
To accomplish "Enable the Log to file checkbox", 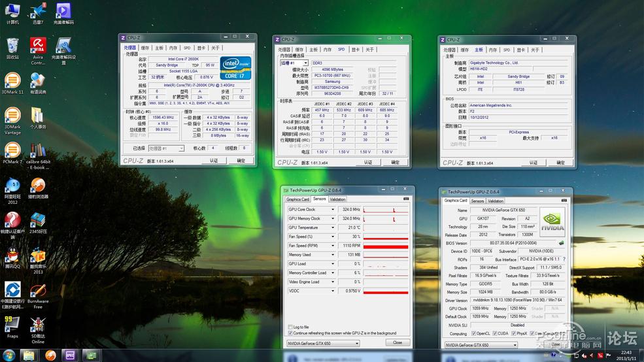I will coord(290,327).
